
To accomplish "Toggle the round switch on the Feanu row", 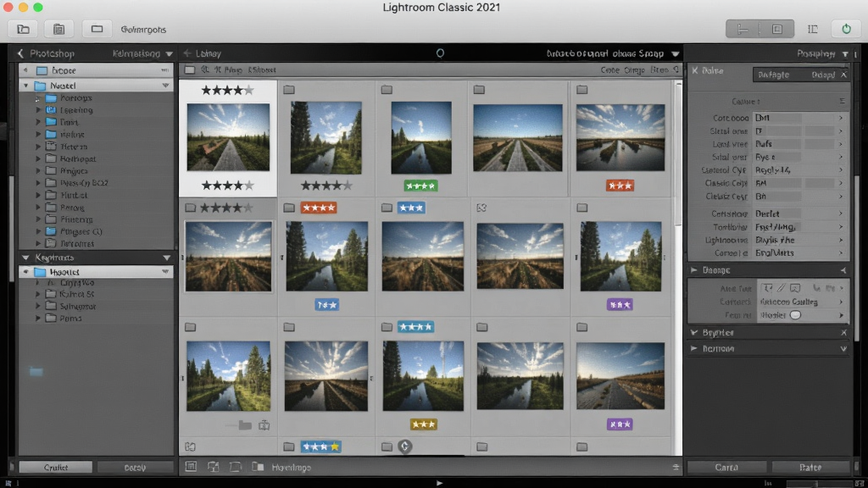I will pos(795,315).
